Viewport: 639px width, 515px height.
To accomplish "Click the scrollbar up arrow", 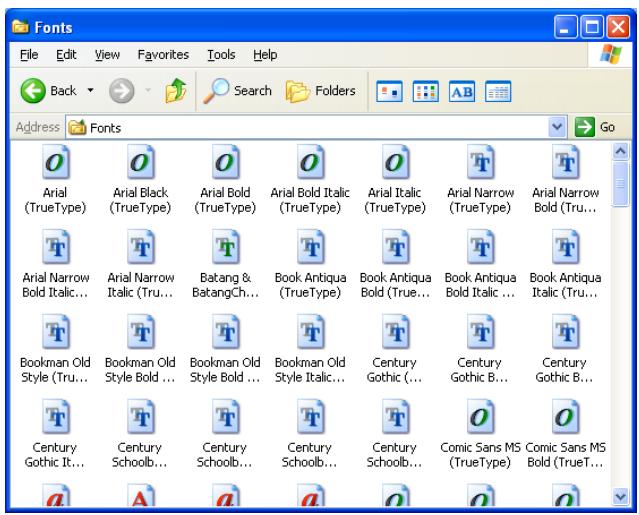I will 620,152.
